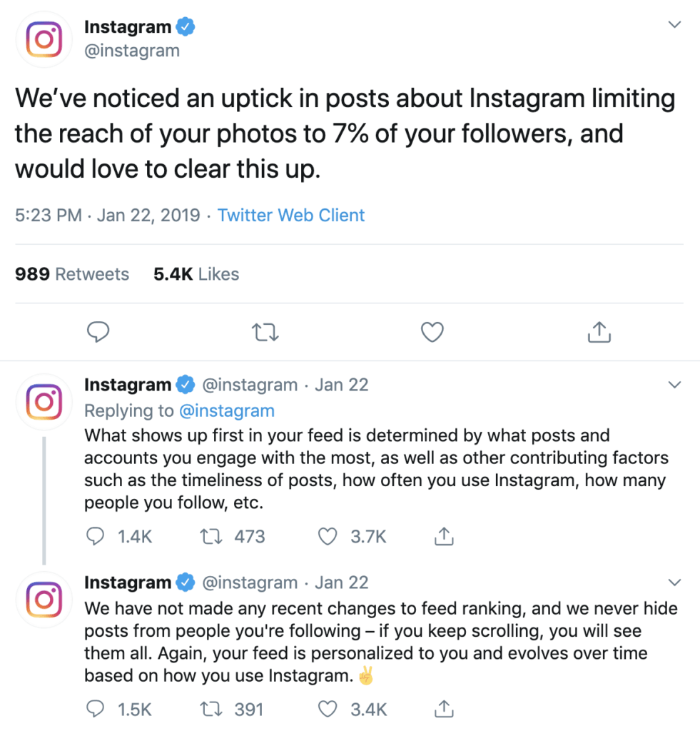Open the @instagram link after 'Replying to'
This screenshot has width=700, height=731.
(x=226, y=410)
